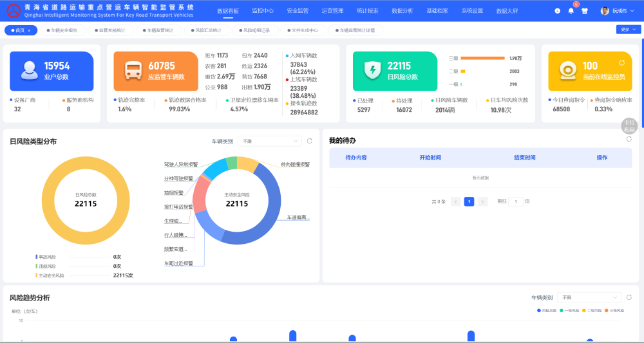
Task: Click the bus icon on 应监管车辆数 card
Action: coord(133,70)
